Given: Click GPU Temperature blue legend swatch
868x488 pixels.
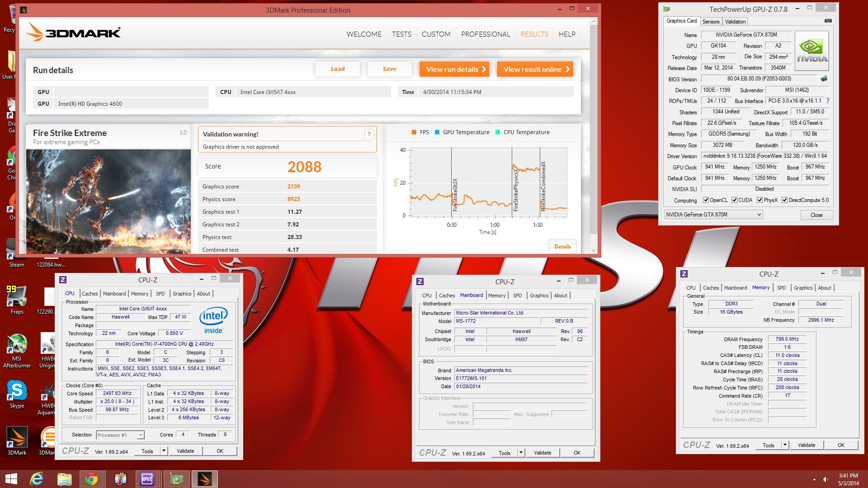Looking at the screenshot, I should pos(437,132).
